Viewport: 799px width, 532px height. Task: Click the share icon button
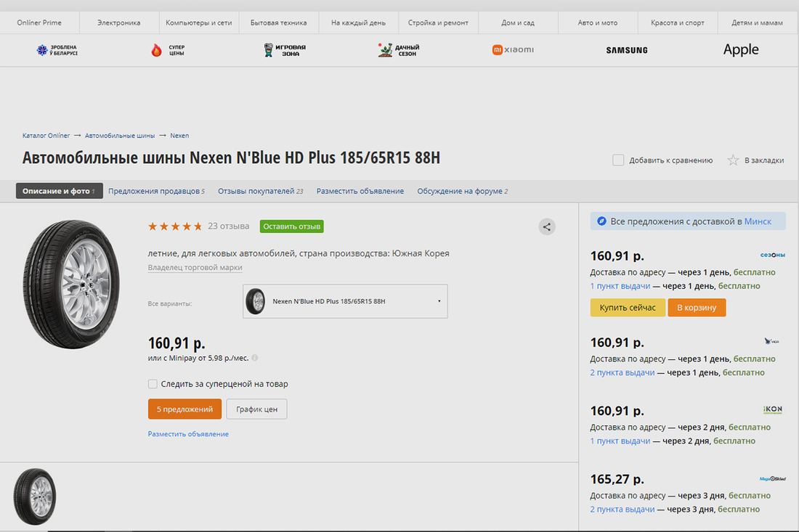click(x=547, y=226)
